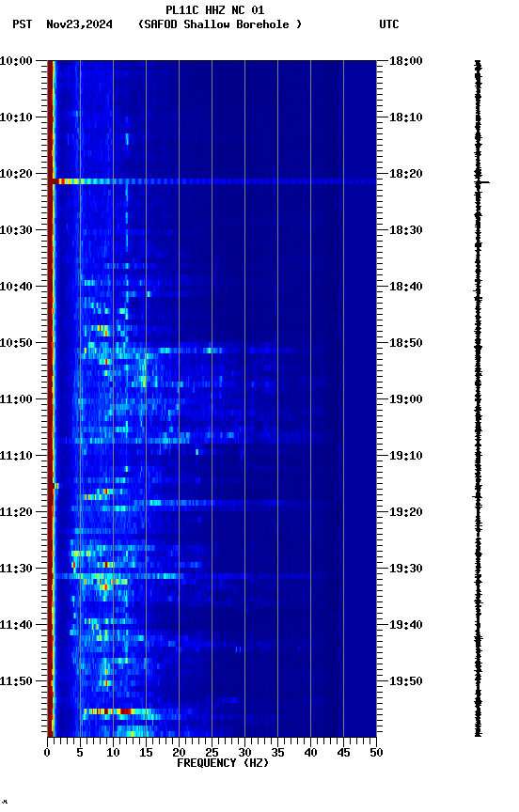Screen dimensions: 519x812
Task: Click the '11:20' PST time label
Action: (16, 513)
